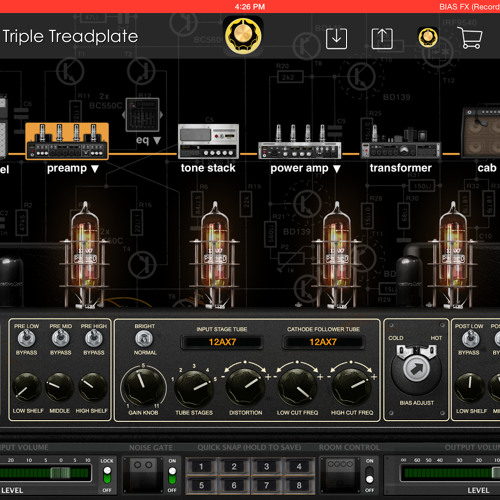Screen dimensions: 500x500
Task: Click the noise gate pedal icon
Action: (x=143, y=475)
